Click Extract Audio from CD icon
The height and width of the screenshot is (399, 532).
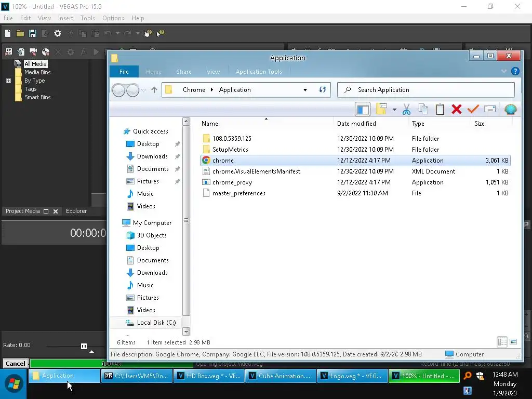(46, 52)
